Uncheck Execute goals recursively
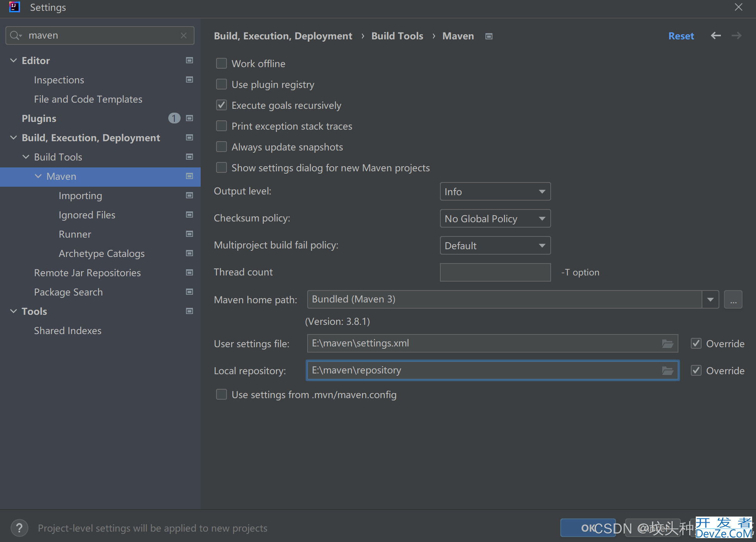Image resolution: width=756 pixels, height=542 pixels. 222,105
